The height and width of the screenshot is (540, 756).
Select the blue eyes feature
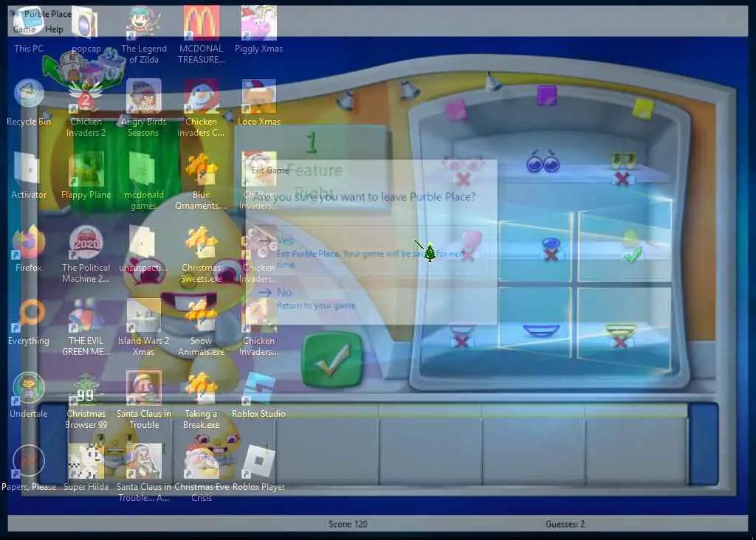pyautogui.click(x=543, y=162)
